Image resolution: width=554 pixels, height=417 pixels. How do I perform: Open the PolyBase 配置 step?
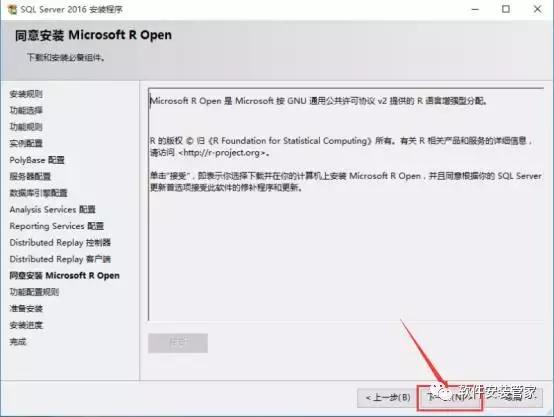[x=37, y=160]
